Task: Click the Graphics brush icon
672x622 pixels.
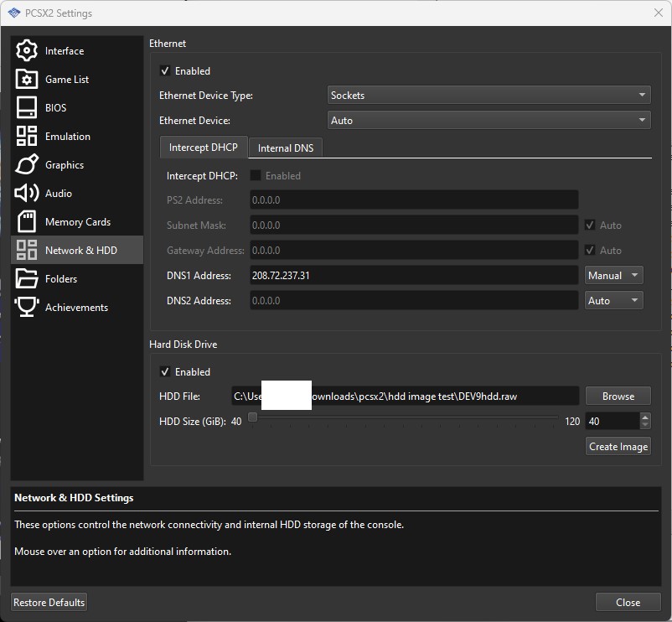Action: point(27,164)
